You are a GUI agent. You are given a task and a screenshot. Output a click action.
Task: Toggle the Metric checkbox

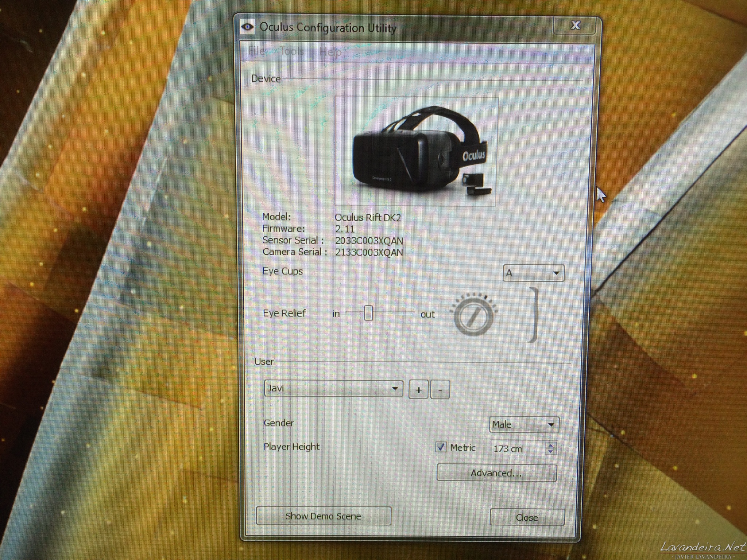[441, 447]
